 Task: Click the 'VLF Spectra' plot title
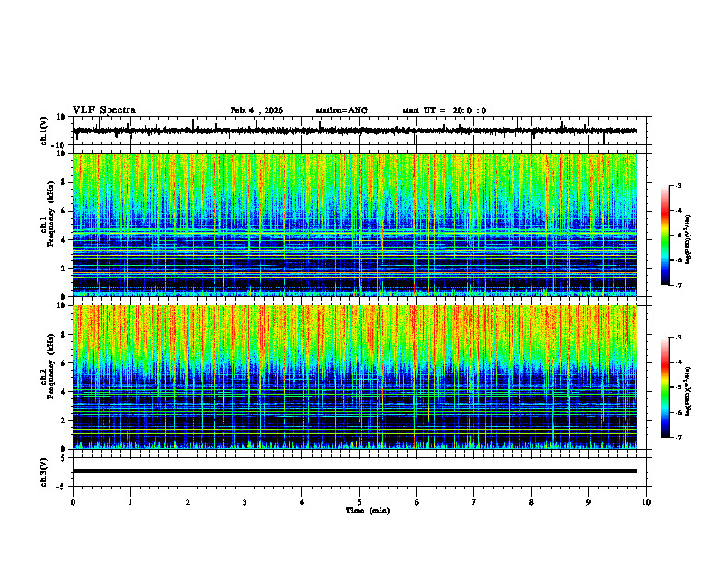[104, 110]
